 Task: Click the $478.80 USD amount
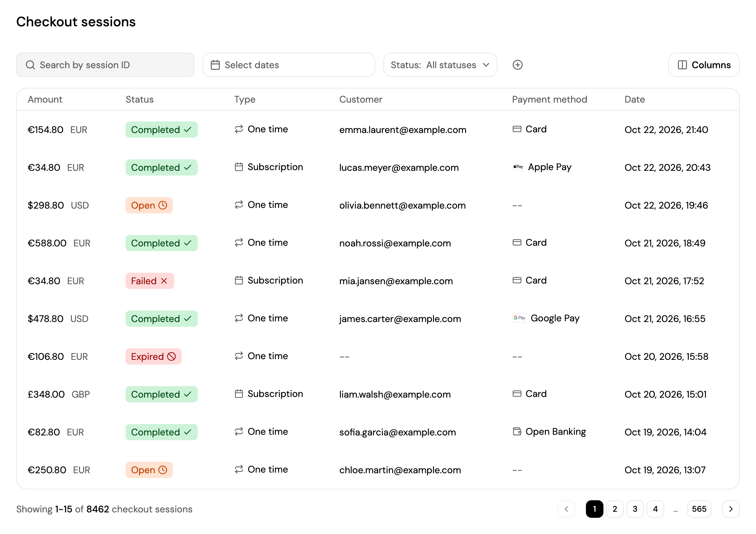(x=58, y=319)
